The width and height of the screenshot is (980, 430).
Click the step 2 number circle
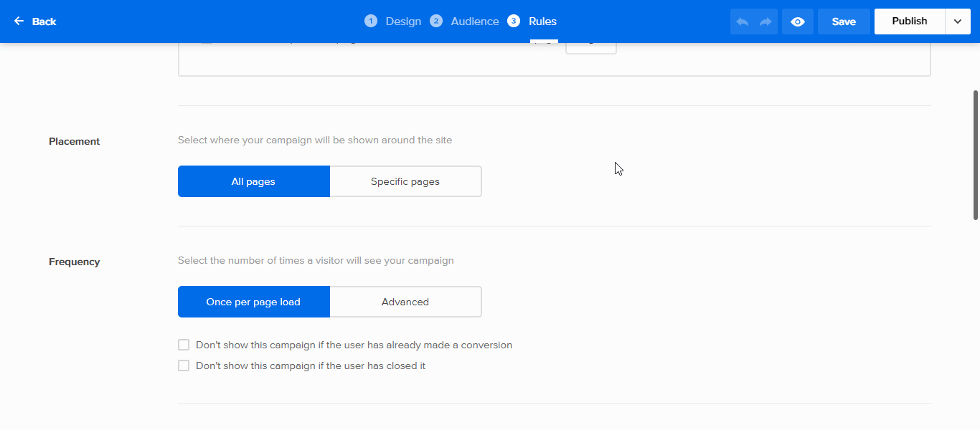435,21
